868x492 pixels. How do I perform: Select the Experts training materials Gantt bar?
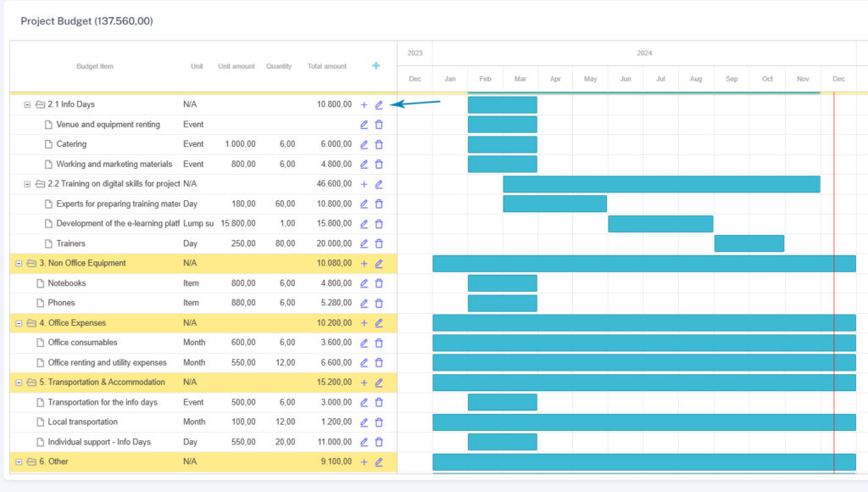(x=554, y=204)
